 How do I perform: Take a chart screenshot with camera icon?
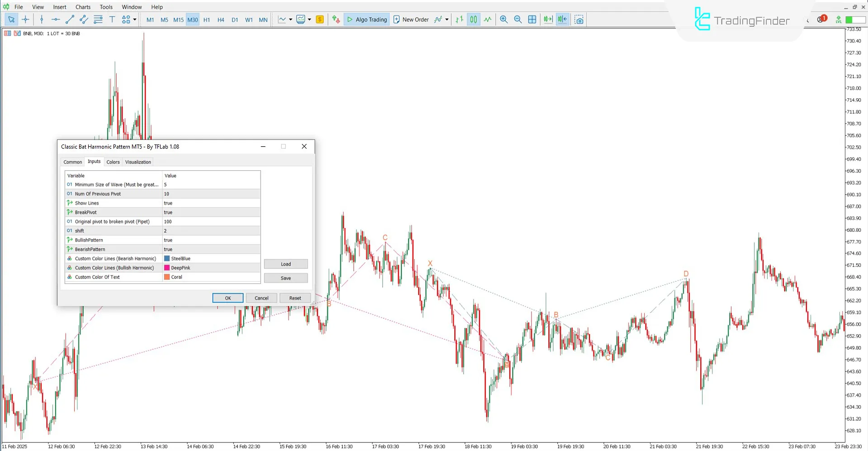579,19
